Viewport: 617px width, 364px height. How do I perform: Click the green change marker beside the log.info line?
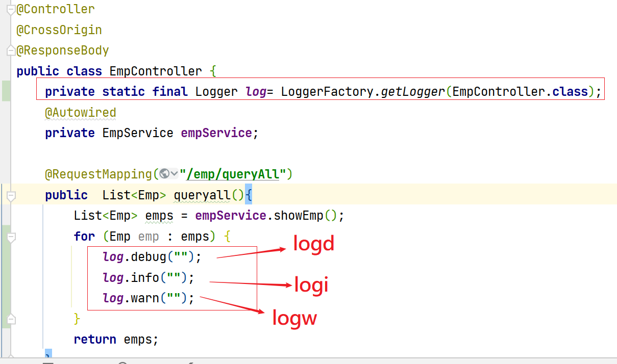6,278
